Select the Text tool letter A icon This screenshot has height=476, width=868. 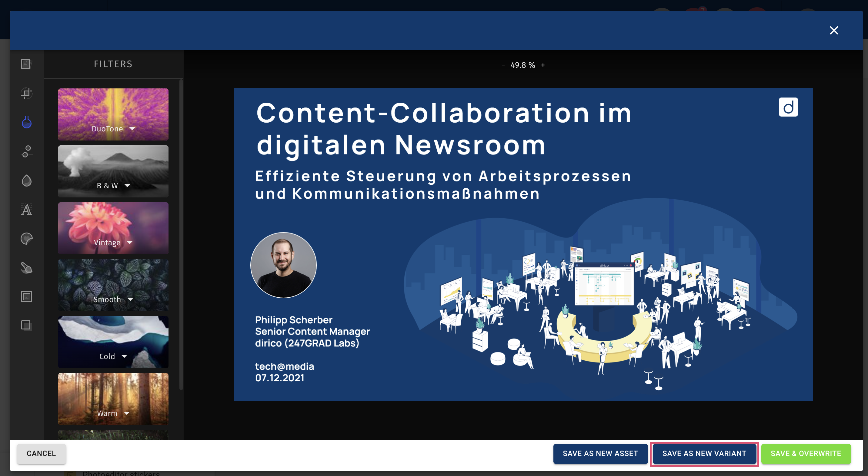coord(26,210)
